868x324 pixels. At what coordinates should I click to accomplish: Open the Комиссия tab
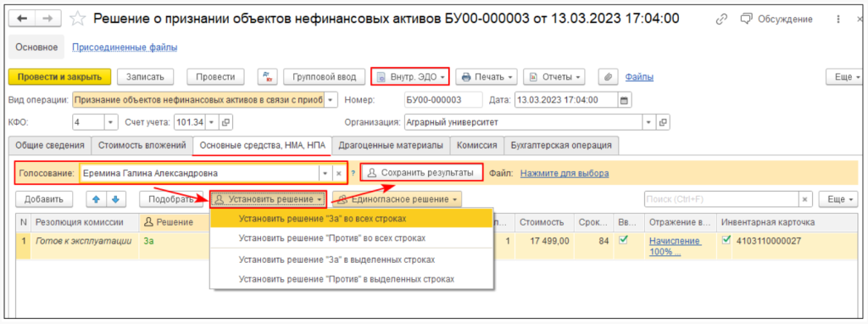pyautogui.click(x=476, y=146)
